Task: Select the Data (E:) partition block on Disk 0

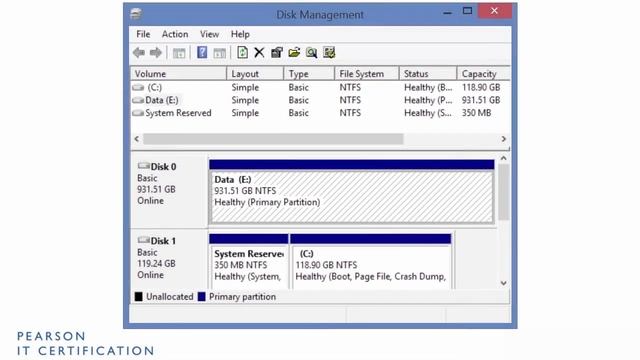Action: (x=352, y=192)
